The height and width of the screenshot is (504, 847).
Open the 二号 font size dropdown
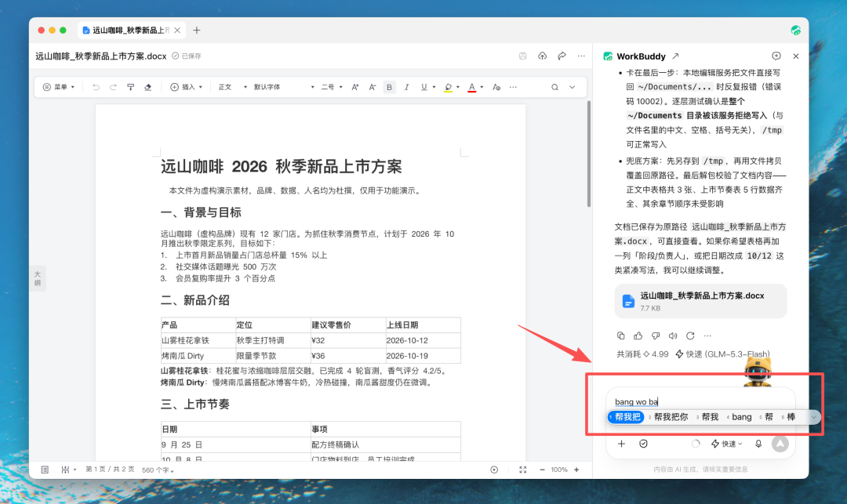tap(332, 87)
